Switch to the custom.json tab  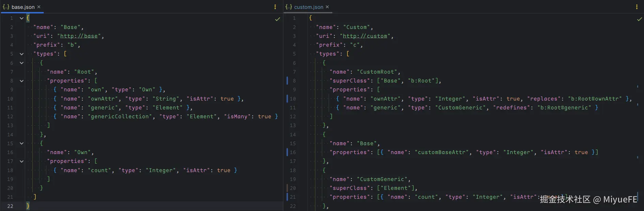pos(309,7)
